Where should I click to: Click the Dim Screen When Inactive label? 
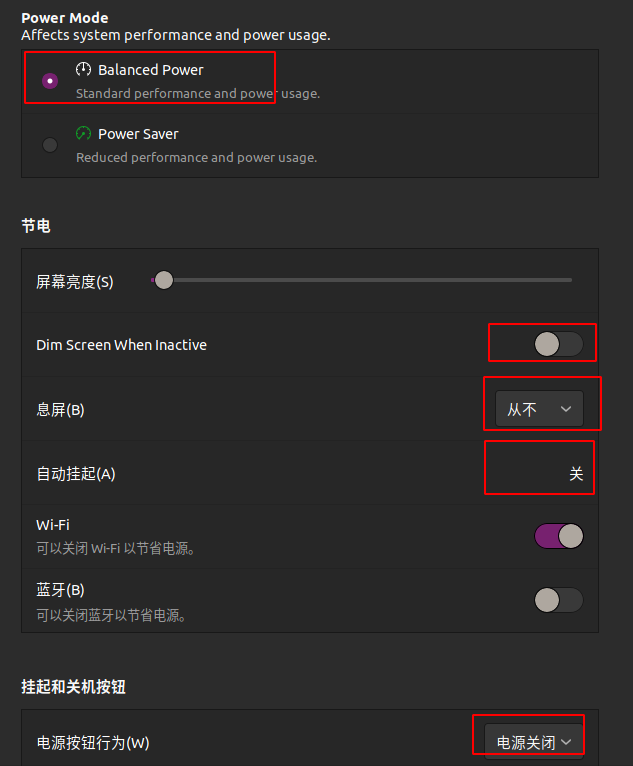pos(122,345)
